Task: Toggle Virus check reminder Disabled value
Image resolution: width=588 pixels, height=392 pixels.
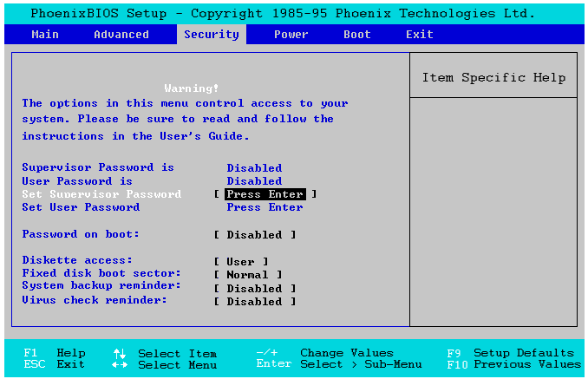Action: [254, 302]
